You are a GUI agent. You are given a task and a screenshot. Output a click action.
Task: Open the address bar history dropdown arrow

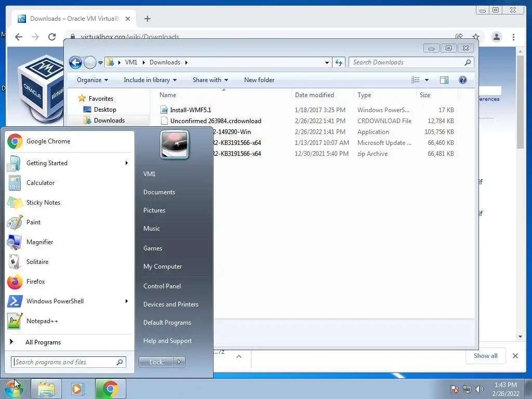327,63
